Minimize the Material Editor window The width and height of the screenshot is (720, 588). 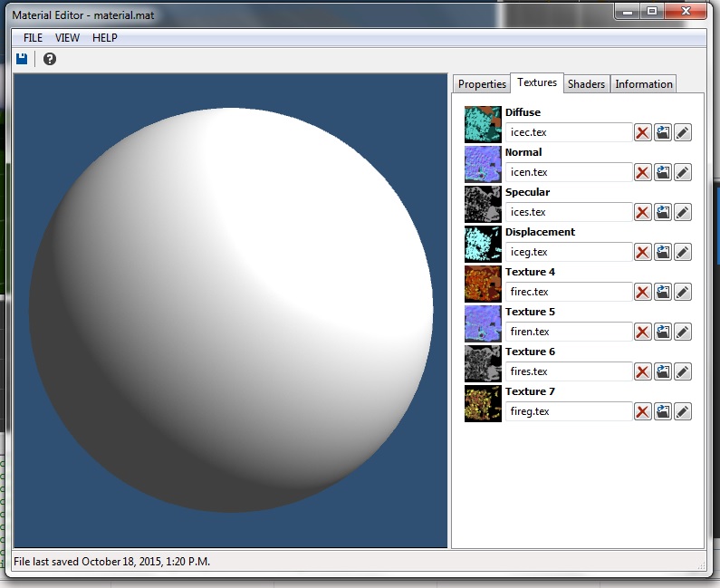(x=628, y=12)
